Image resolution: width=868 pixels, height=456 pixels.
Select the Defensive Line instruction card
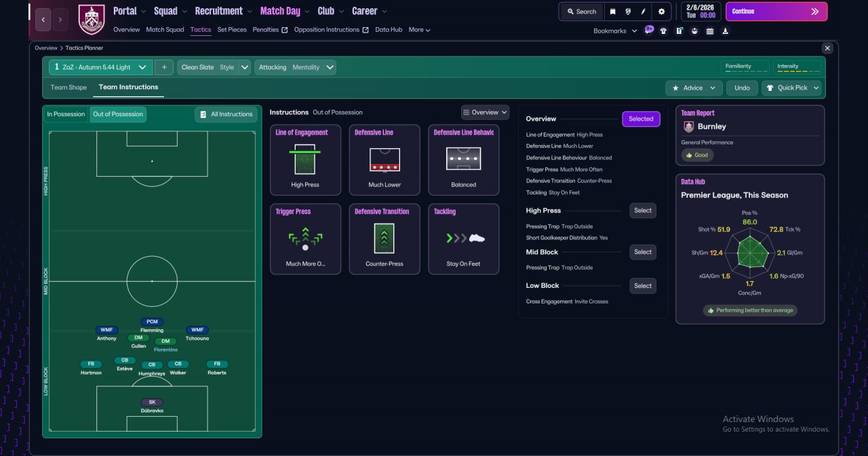384,160
